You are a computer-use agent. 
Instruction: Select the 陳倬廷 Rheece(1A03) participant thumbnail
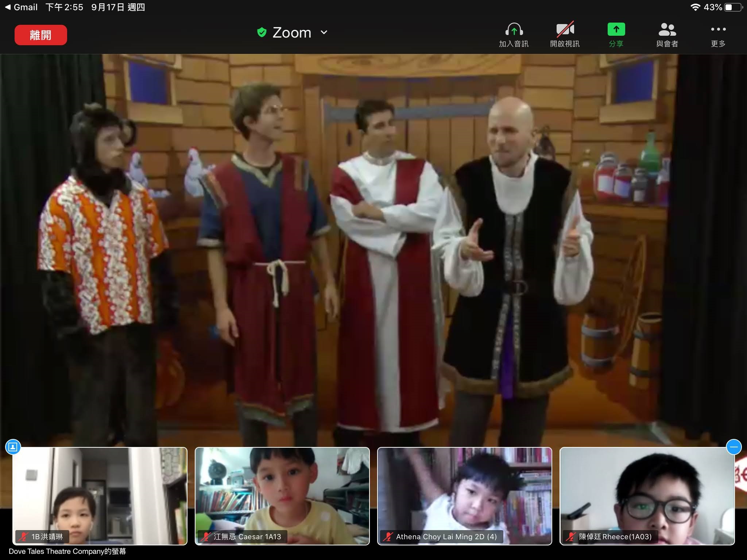point(647,496)
